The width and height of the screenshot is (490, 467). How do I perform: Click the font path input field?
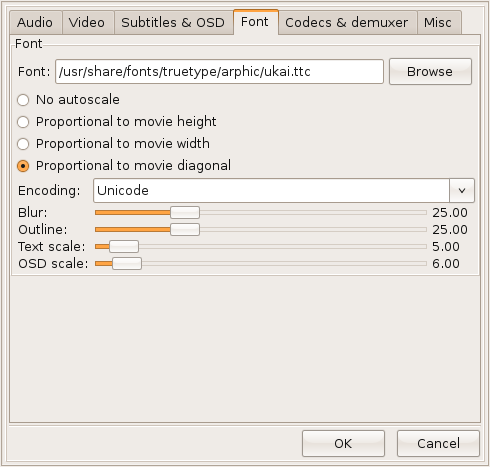219,71
